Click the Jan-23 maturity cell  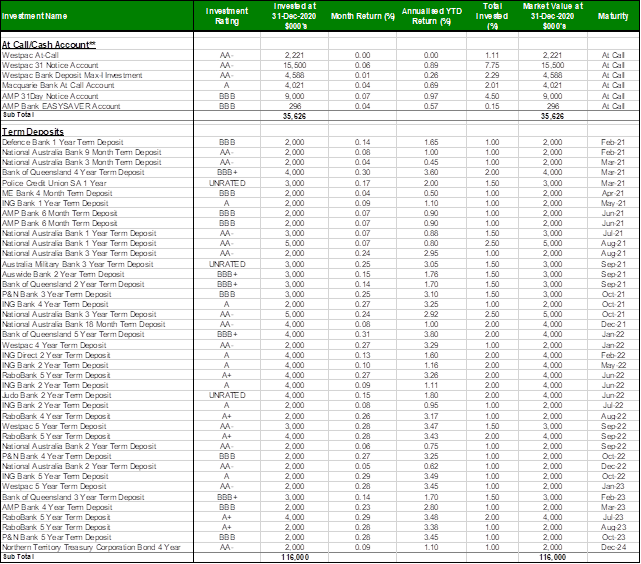pyautogui.click(x=613, y=486)
